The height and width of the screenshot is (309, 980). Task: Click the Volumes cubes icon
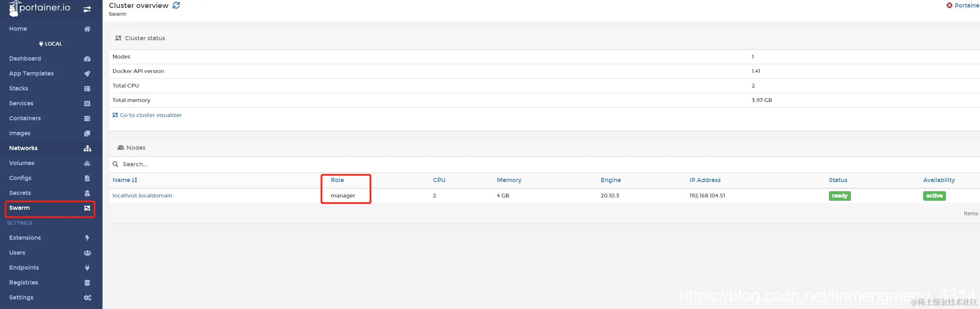pos(87,163)
